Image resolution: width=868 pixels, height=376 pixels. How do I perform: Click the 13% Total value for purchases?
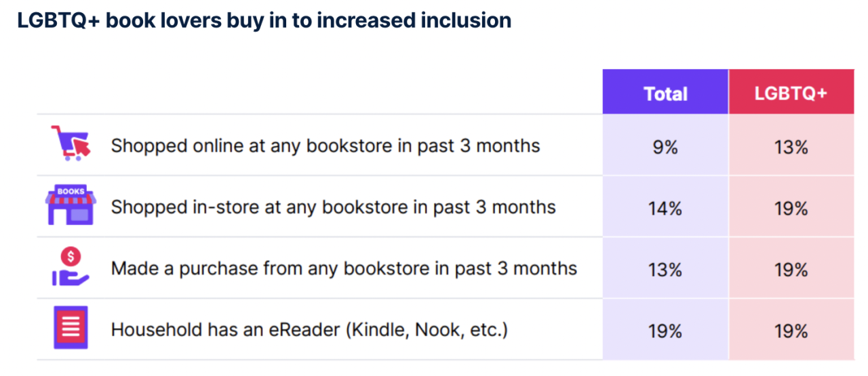[x=665, y=270]
